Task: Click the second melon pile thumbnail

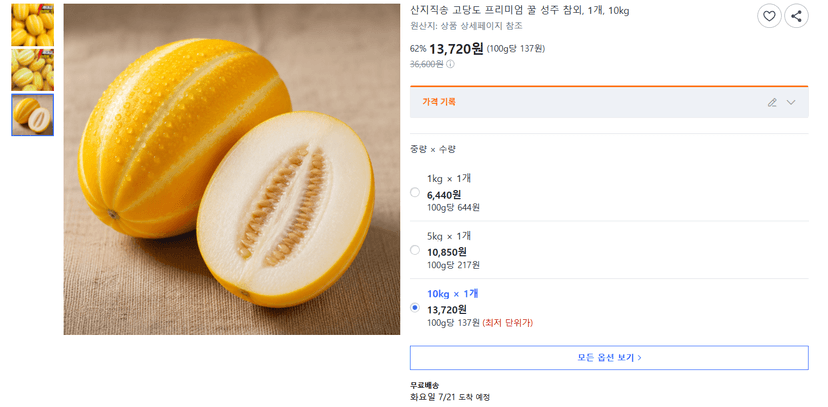Action: tap(33, 70)
